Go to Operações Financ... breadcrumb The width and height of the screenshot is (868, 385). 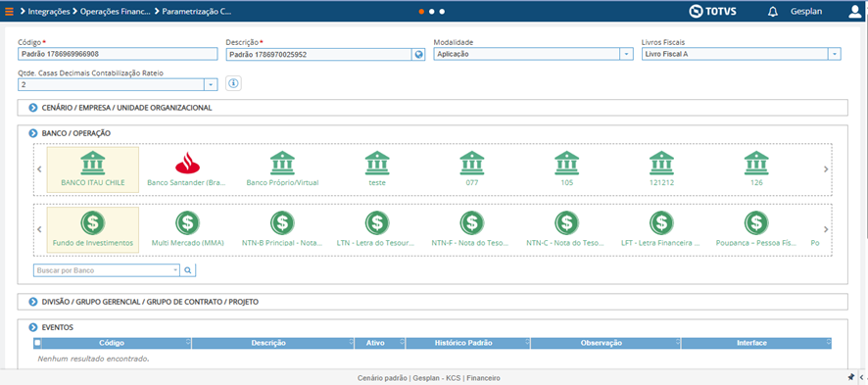pos(116,11)
